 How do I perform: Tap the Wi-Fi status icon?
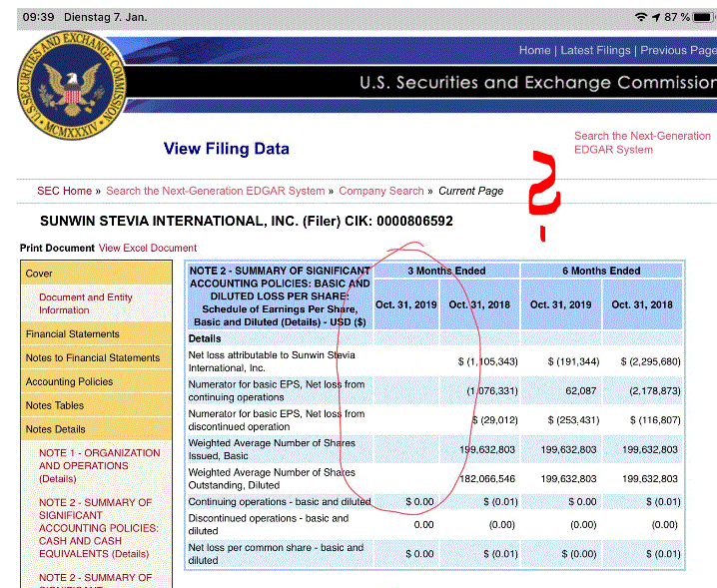coord(641,17)
